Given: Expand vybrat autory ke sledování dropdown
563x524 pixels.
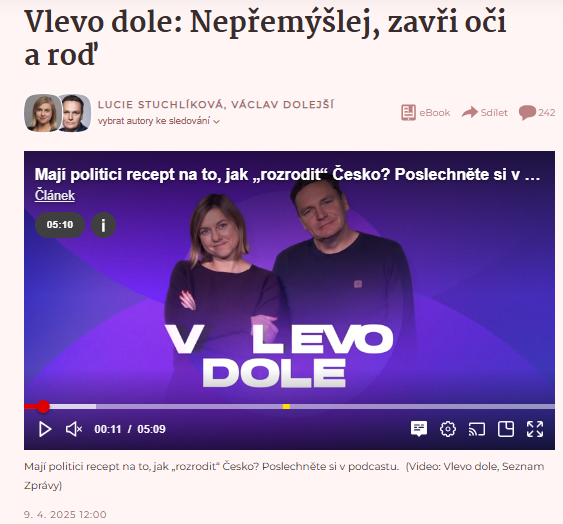Looking at the screenshot, I should [x=158, y=121].
